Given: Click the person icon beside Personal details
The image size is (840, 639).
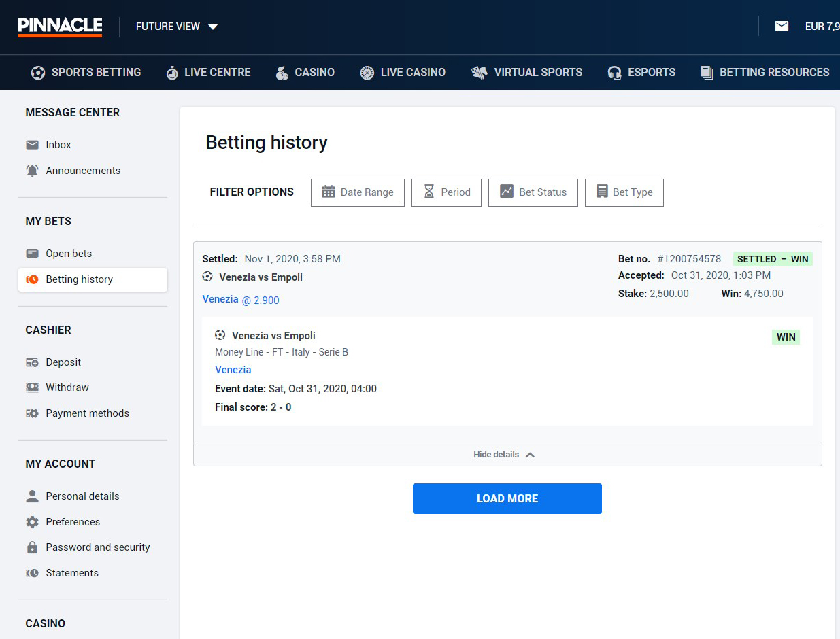Looking at the screenshot, I should pos(32,496).
